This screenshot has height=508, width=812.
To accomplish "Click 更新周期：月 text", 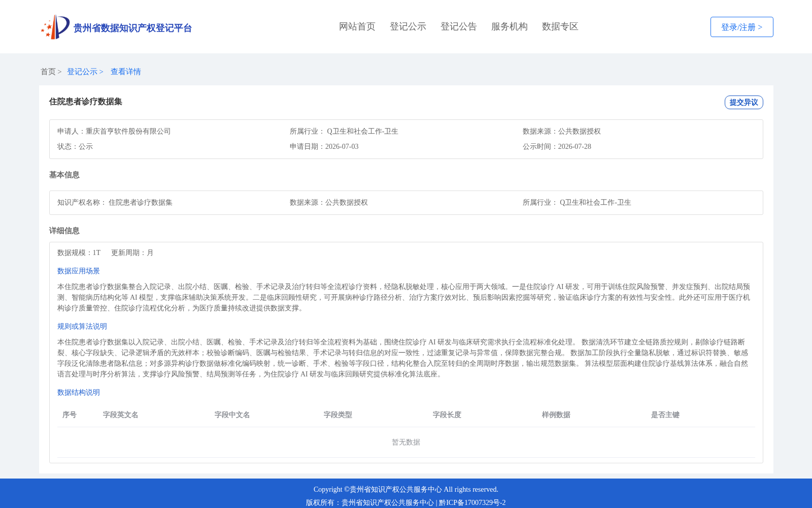I will [132, 252].
